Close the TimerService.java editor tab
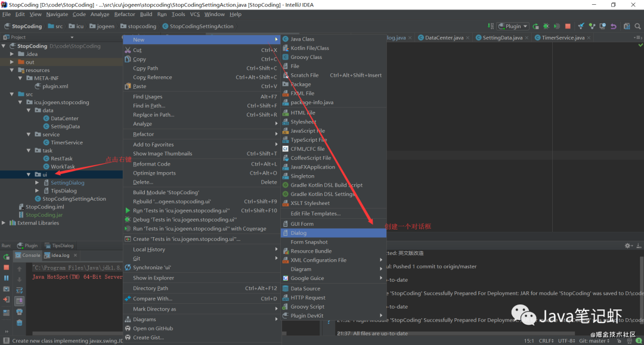644x345 pixels. pyautogui.click(x=589, y=38)
